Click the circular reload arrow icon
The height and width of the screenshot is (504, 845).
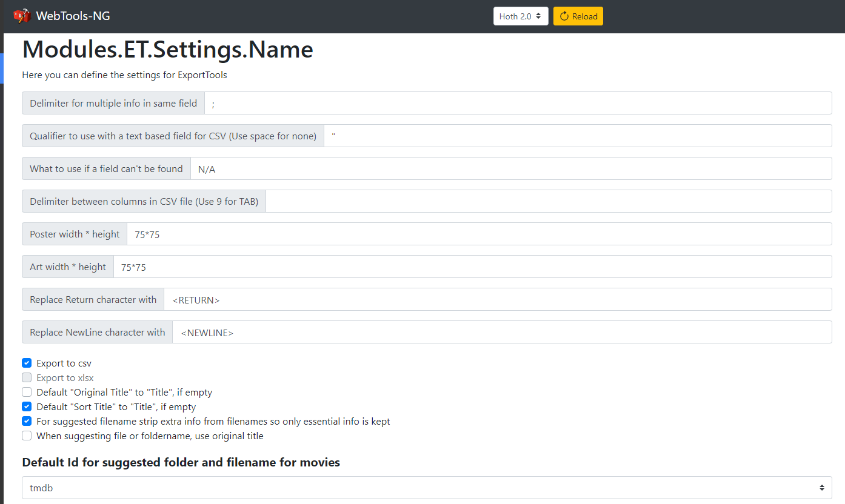[561, 16]
